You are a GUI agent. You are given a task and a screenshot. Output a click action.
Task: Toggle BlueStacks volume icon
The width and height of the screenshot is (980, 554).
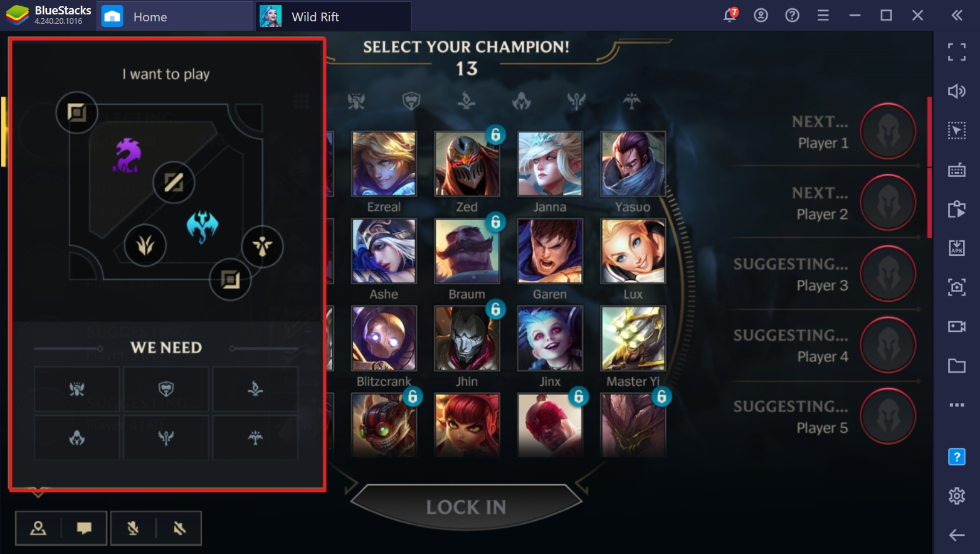957,92
